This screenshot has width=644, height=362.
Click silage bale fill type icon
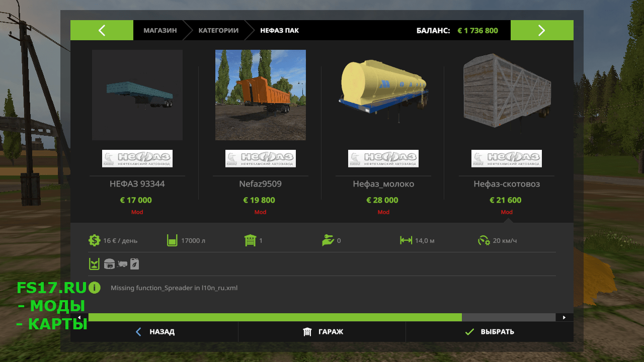(x=109, y=264)
